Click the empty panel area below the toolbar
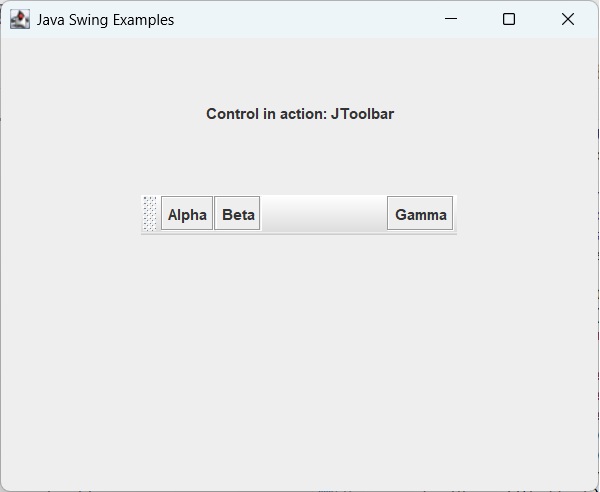This screenshot has width=600, height=492. [x=300, y=350]
